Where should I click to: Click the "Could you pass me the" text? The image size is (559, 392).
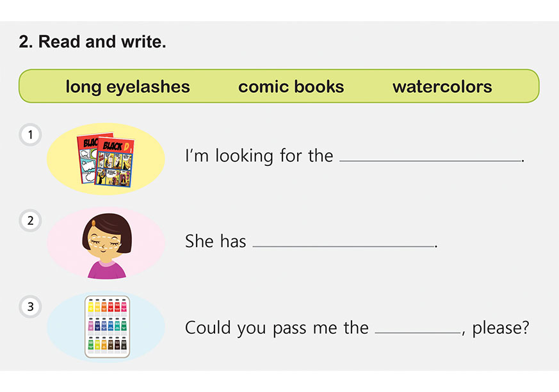click(277, 328)
